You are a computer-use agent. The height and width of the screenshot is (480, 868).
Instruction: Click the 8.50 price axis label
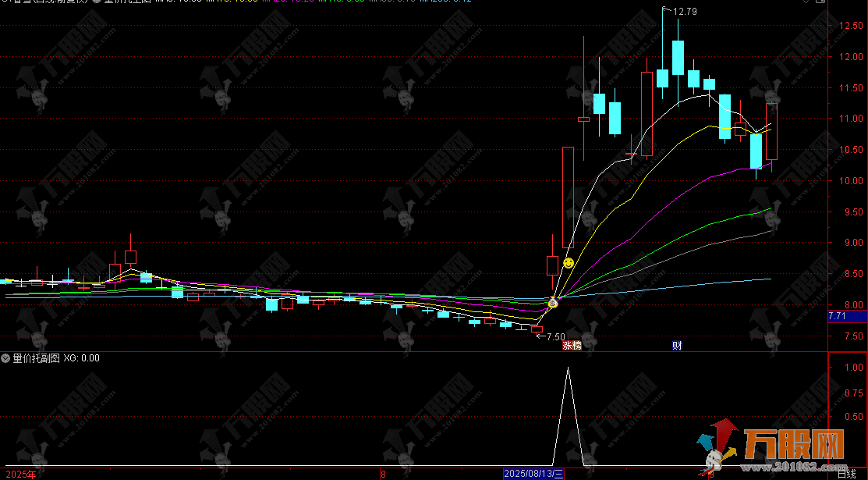pos(854,274)
